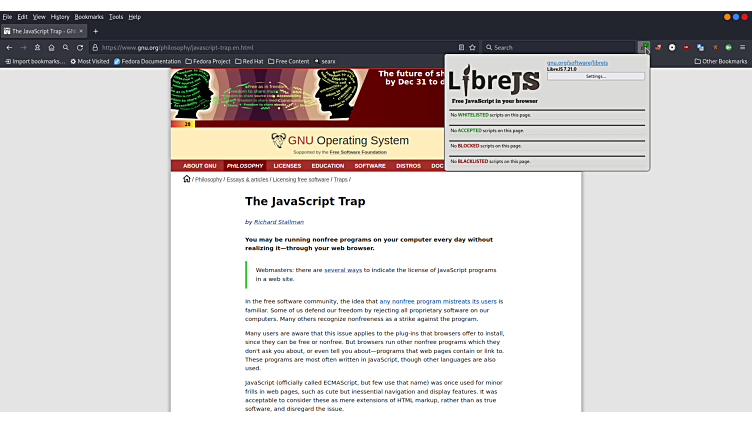Open gnu.org/software/librejs link in popup
This screenshot has width=752, height=423.
577,63
